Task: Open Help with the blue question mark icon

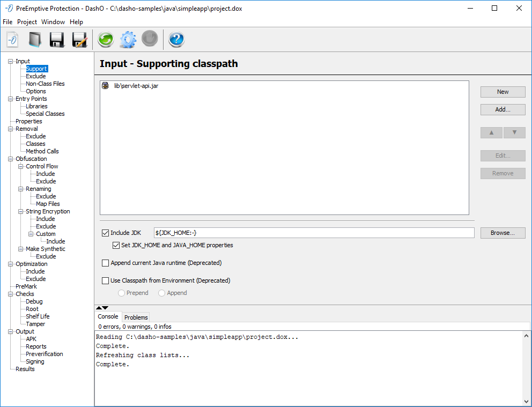Action: coord(176,40)
